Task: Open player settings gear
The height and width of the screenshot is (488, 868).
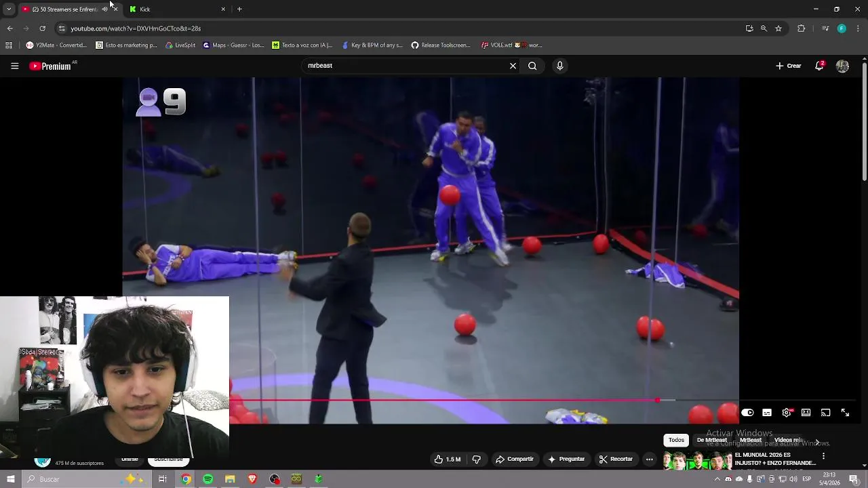Action: pos(787,413)
